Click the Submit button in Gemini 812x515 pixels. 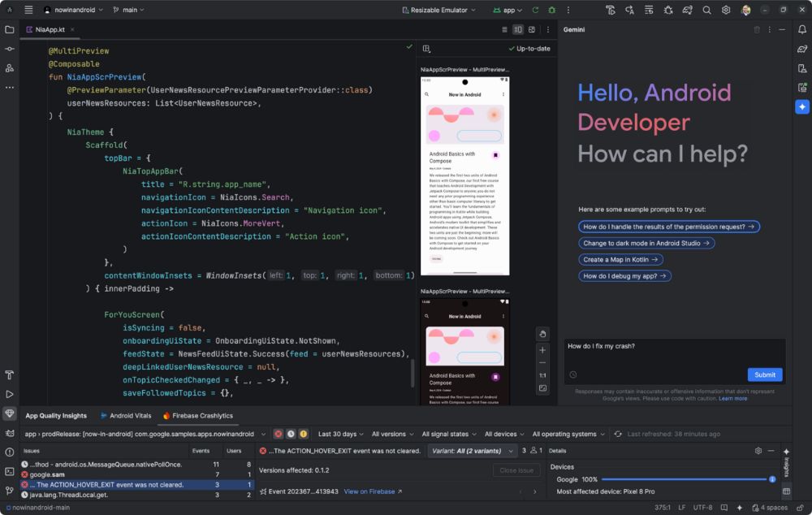(764, 374)
